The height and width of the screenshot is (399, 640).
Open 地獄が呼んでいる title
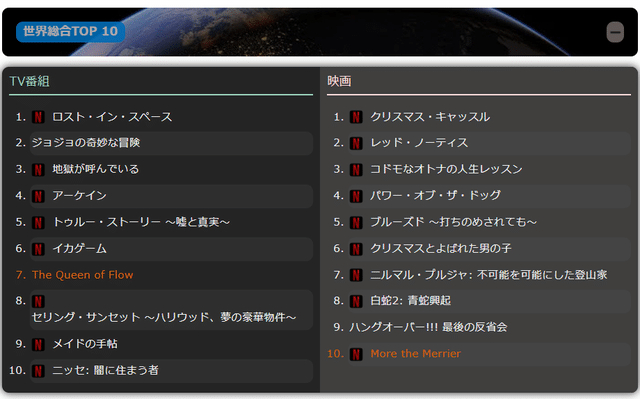click(x=96, y=169)
